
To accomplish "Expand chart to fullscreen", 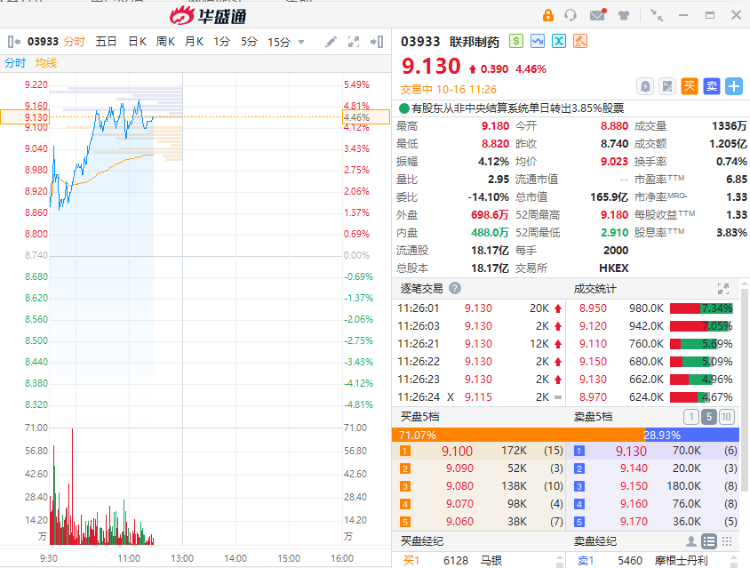I will pyautogui.click(x=353, y=42).
